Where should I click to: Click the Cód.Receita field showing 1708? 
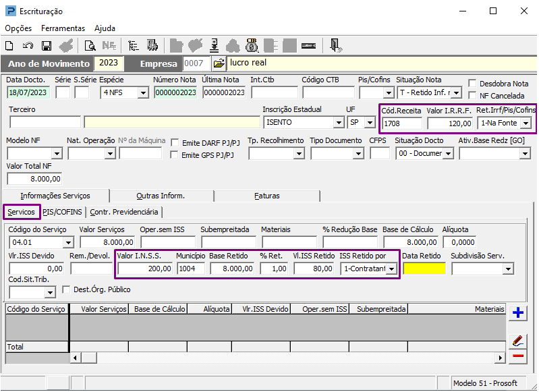[x=402, y=123]
